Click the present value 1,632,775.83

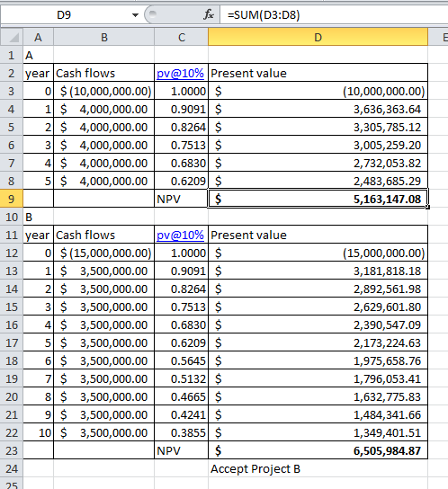[x=318, y=396]
